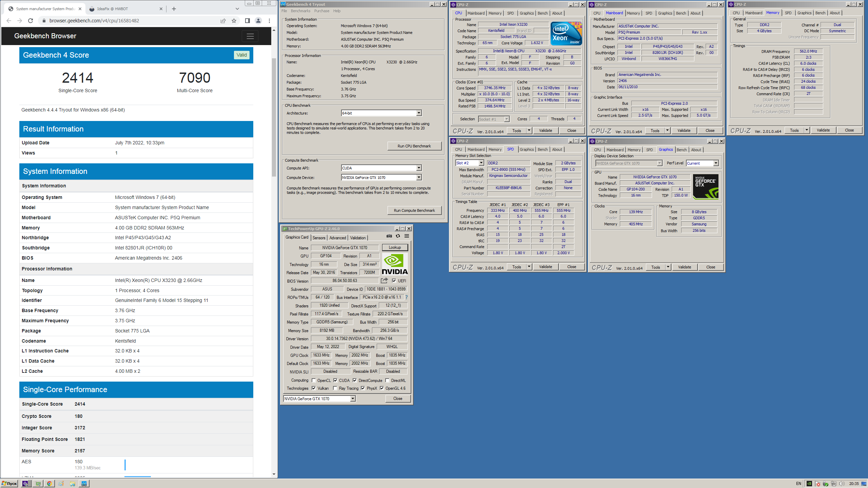The image size is (868, 488).
Task: Click the Chrome icon in the taskbar
Action: [x=50, y=484]
